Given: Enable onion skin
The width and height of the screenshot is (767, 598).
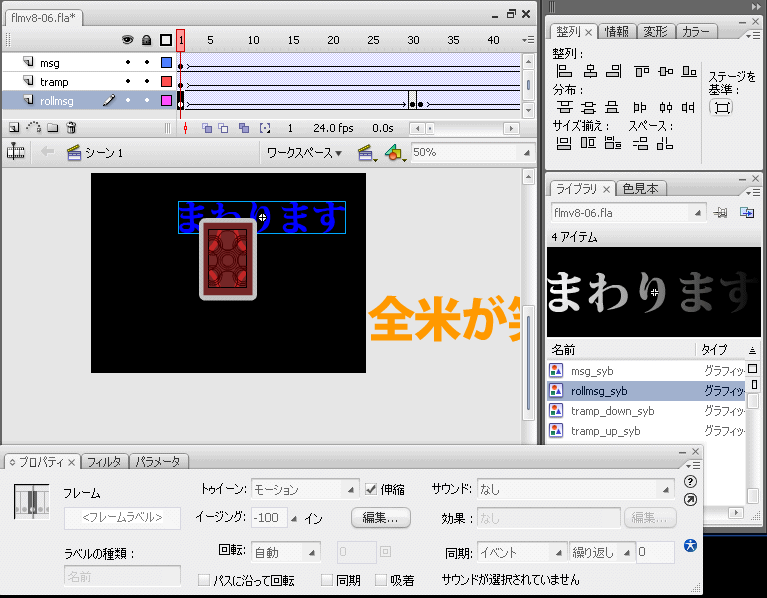Looking at the screenshot, I should click(x=207, y=128).
